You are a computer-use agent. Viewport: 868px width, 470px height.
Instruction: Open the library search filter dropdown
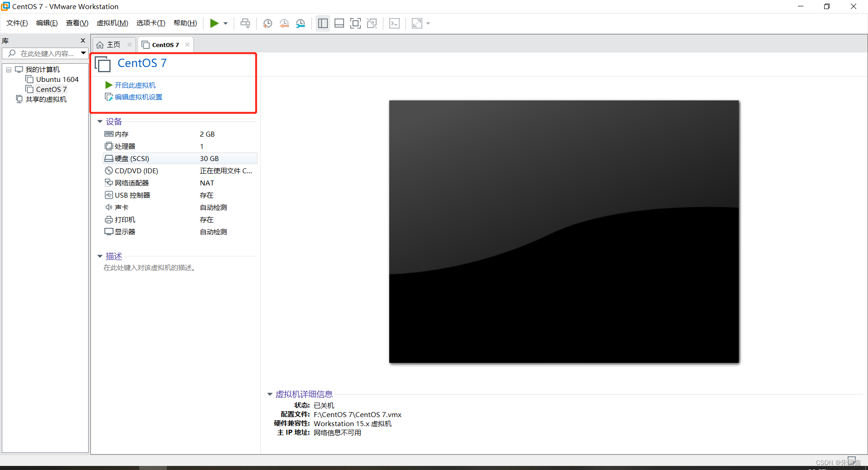[84, 53]
